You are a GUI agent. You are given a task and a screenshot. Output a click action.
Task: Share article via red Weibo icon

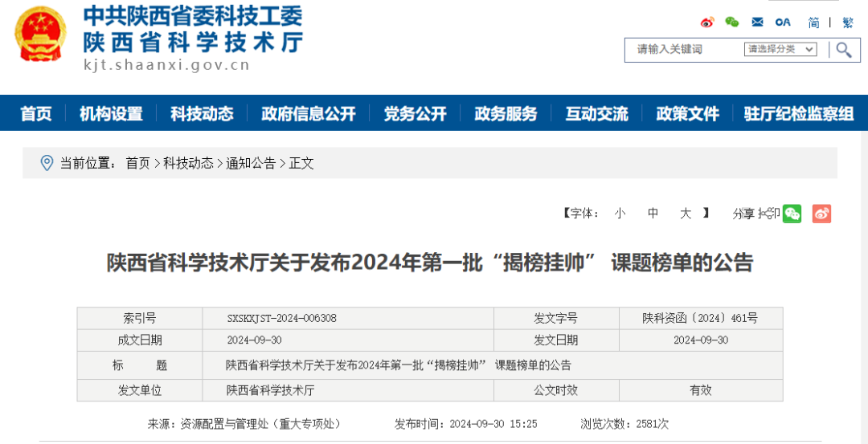(x=821, y=214)
